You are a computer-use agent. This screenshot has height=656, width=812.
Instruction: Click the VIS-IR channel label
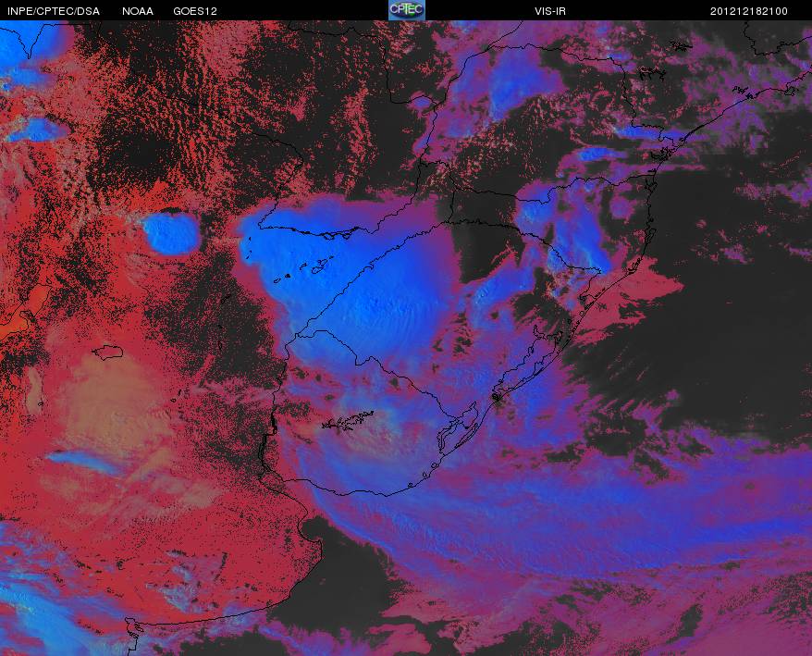point(550,11)
